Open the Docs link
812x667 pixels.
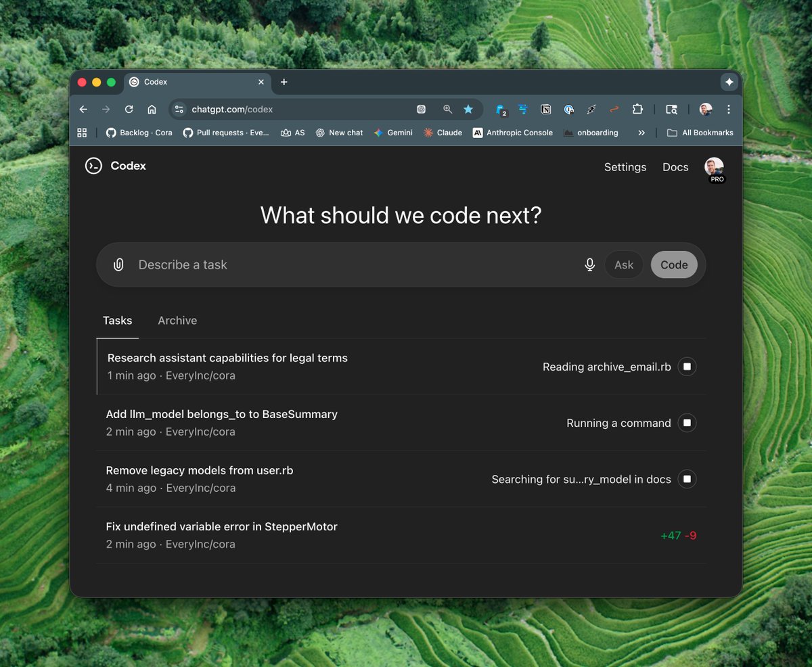tap(675, 167)
